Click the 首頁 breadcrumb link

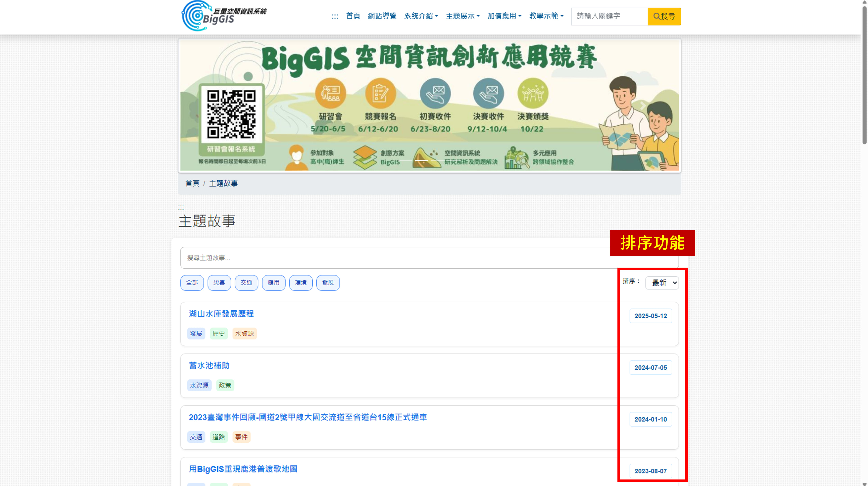(192, 183)
